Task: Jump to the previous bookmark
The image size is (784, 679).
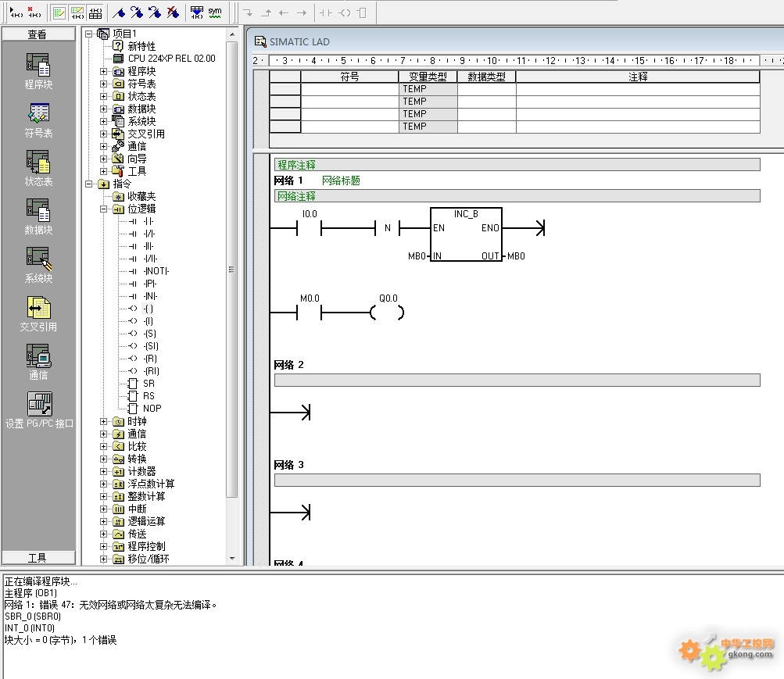Action: (155, 13)
